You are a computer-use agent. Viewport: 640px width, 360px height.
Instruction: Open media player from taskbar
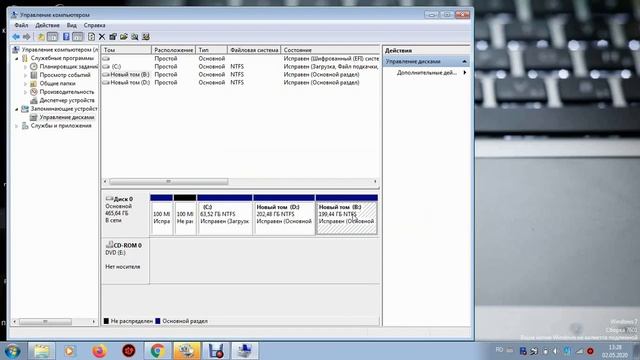click(x=69, y=351)
